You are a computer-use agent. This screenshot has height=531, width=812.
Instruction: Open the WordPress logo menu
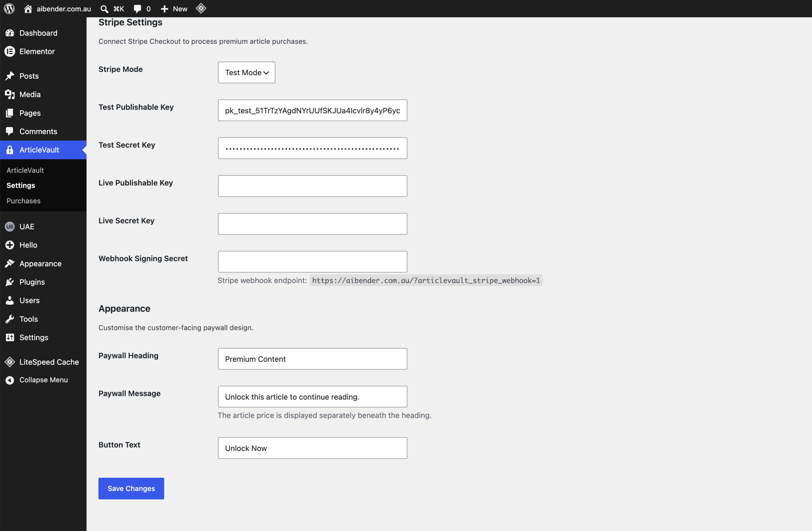9,9
